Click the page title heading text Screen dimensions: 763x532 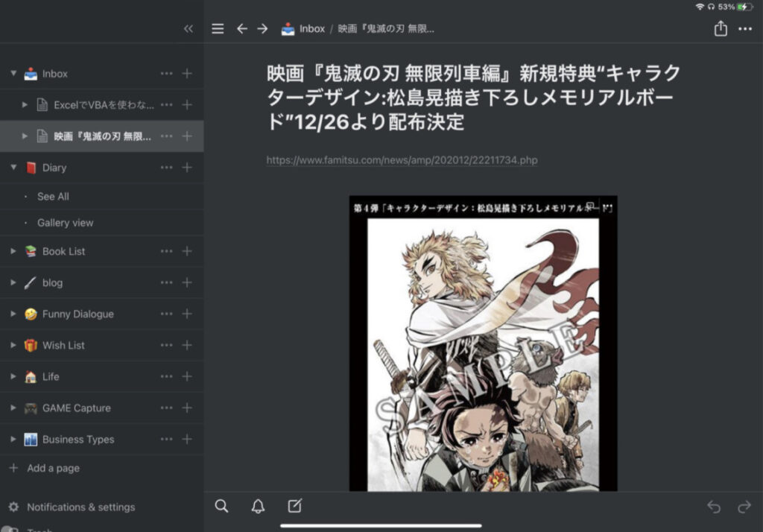coord(473,98)
